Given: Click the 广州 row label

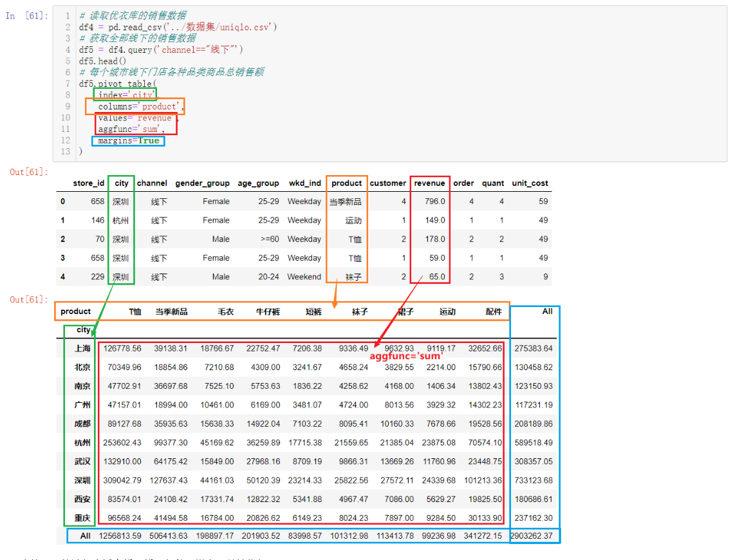Looking at the screenshot, I should [82, 405].
